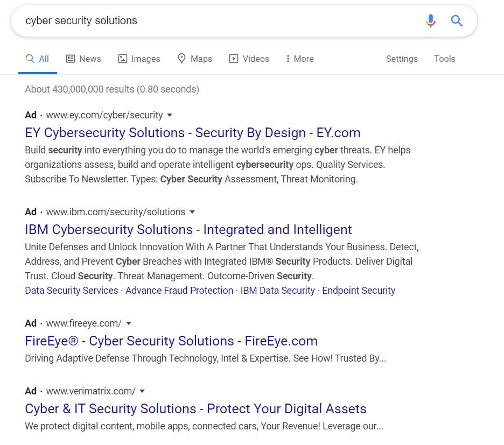The image size is (504, 445).
Task: Open the Settings menu
Action: (402, 59)
